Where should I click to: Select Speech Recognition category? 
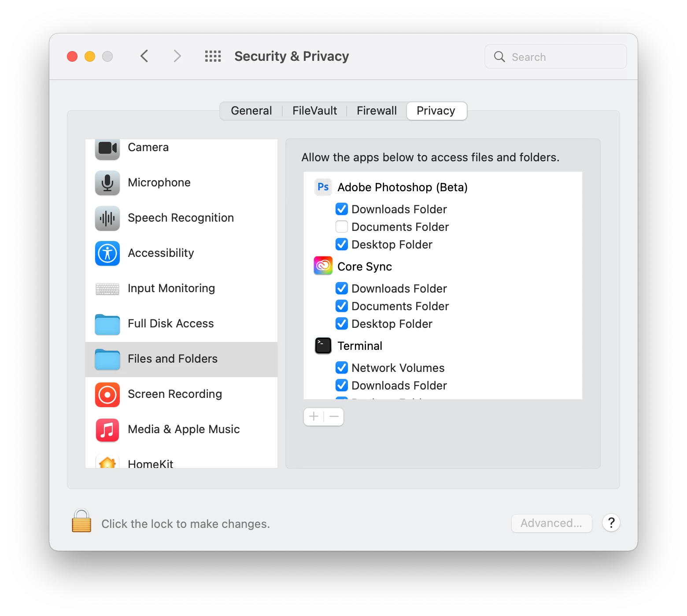point(181,218)
